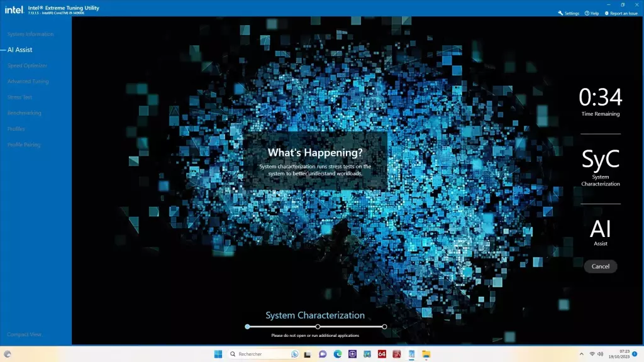Open the network Wi-Fi tray icon
644x362 pixels.
click(x=592, y=354)
